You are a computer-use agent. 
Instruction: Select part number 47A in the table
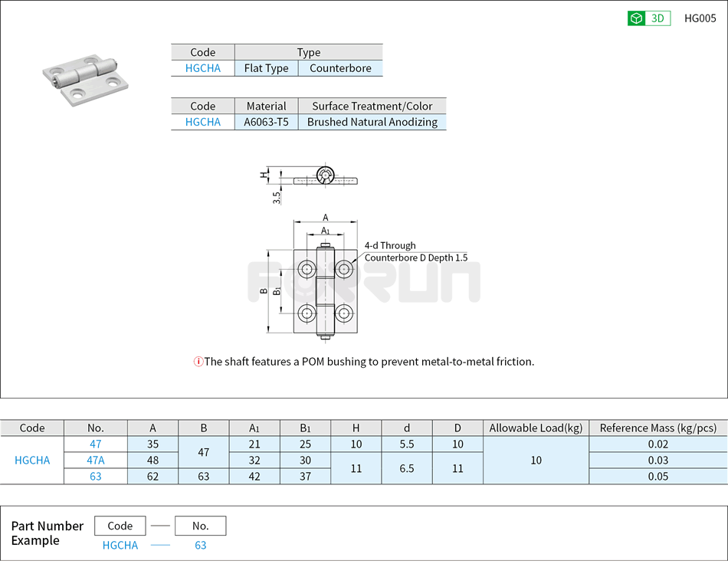95,461
